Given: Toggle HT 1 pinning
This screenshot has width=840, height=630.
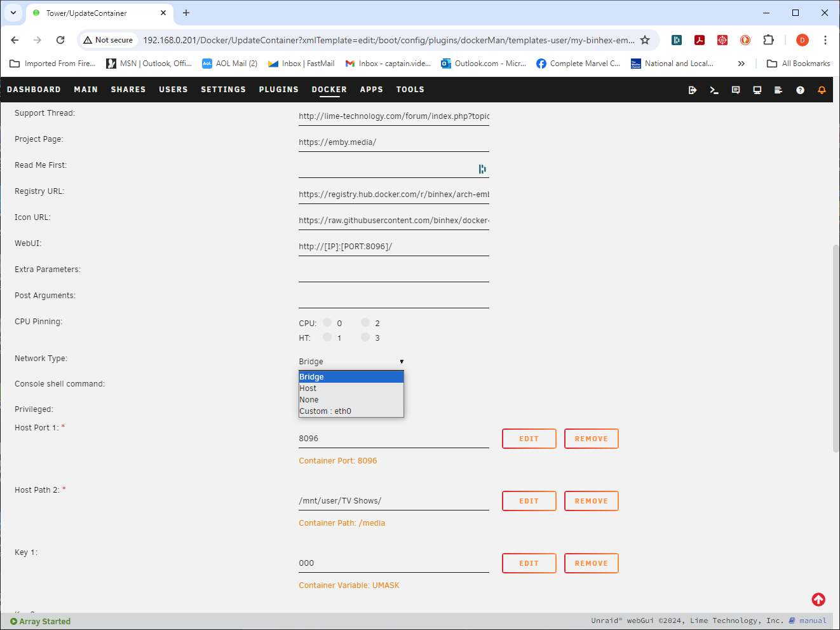Looking at the screenshot, I should [327, 337].
